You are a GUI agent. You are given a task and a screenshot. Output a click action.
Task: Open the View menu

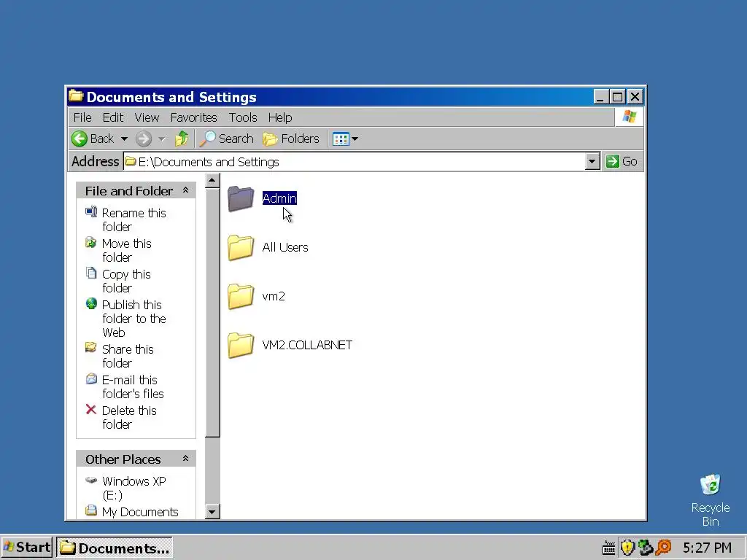(x=146, y=117)
